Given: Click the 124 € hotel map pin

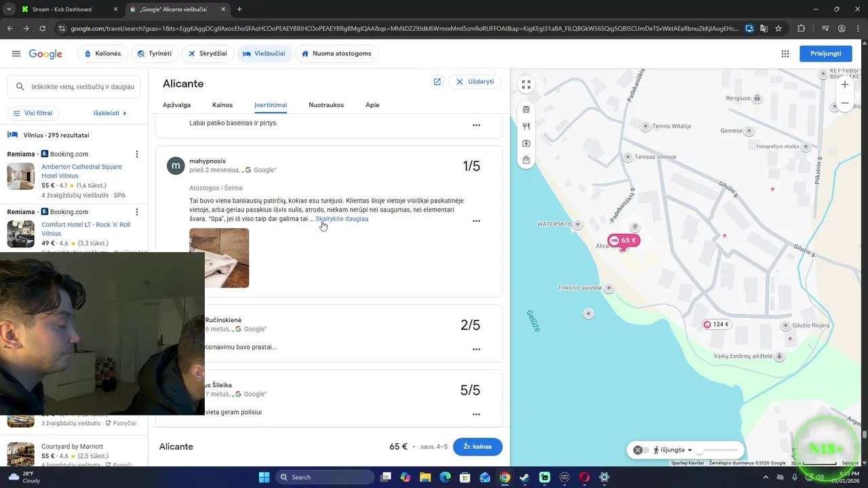Looking at the screenshot, I should tap(716, 325).
